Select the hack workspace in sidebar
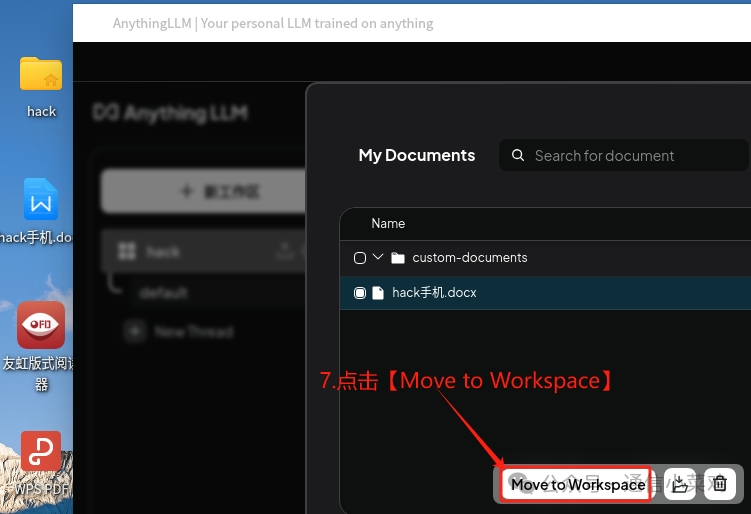The image size is (751, 514). 204,251
